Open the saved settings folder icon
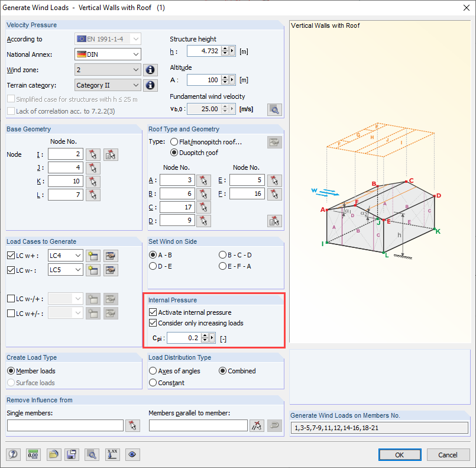The height and width of the screenshot is (468, 476). (x=53, y=454)
